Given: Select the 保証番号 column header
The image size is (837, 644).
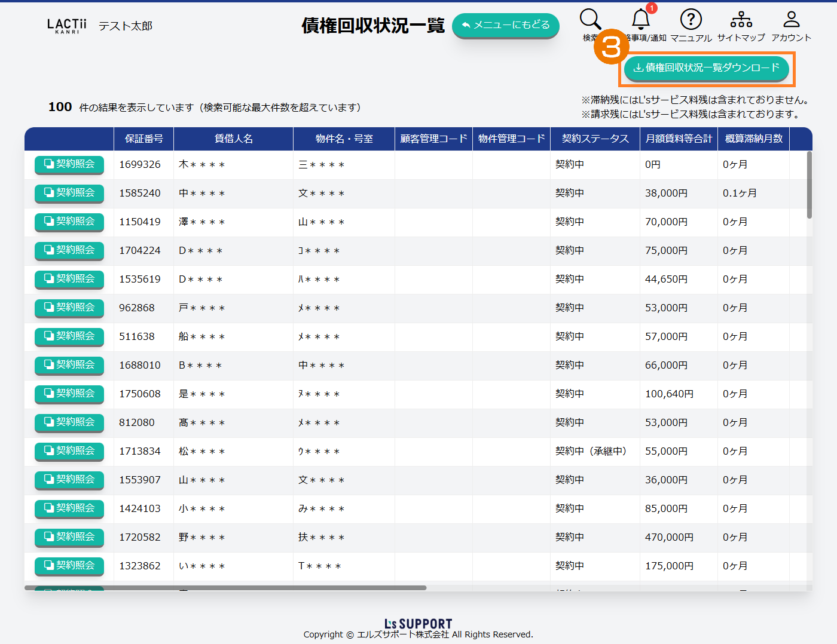Looking at the screenshot, I should pos(143,139).
